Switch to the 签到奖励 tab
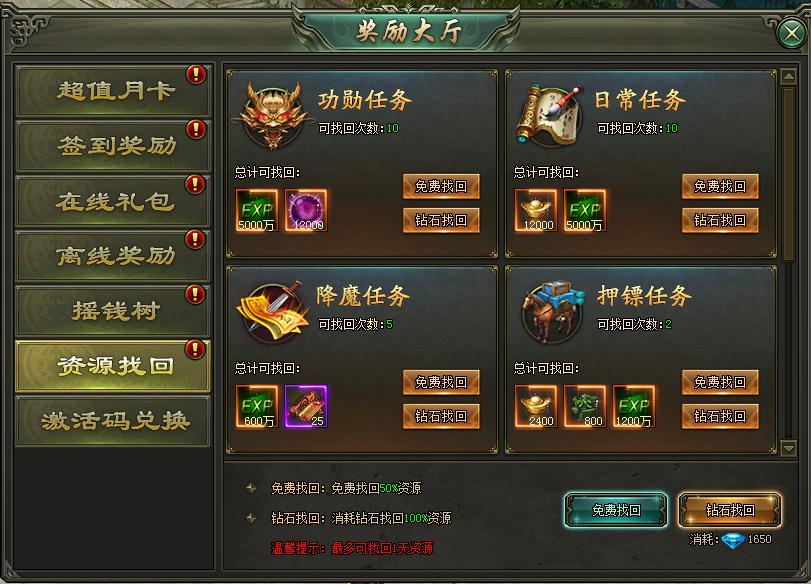Viewport: 811px width, 584px height. (113, 146)
